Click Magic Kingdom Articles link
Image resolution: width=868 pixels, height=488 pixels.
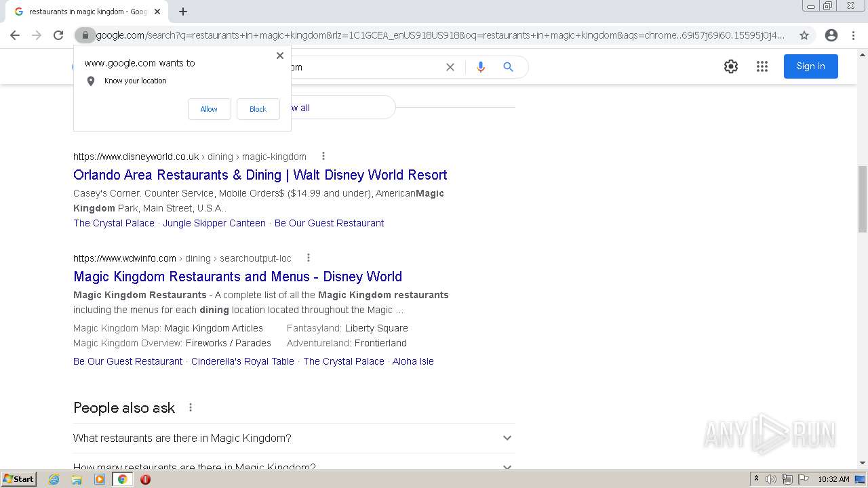[214, 328]
